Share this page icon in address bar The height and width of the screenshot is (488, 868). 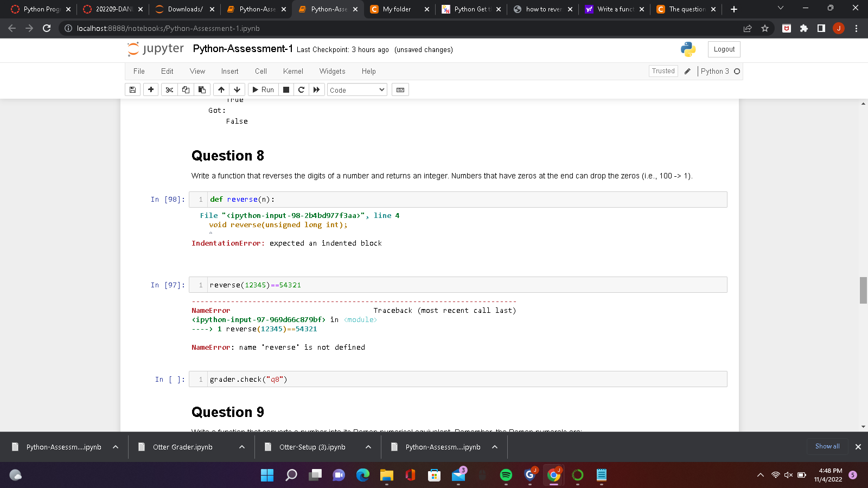tap(748, 28)
